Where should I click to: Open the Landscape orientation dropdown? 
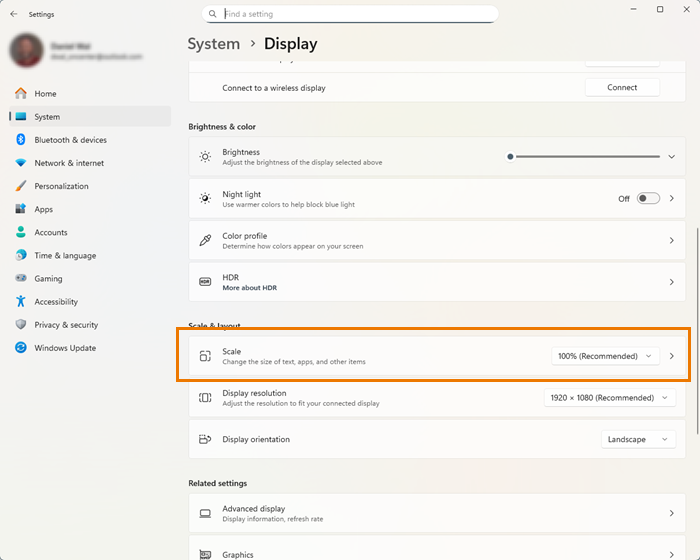[638, 439]
